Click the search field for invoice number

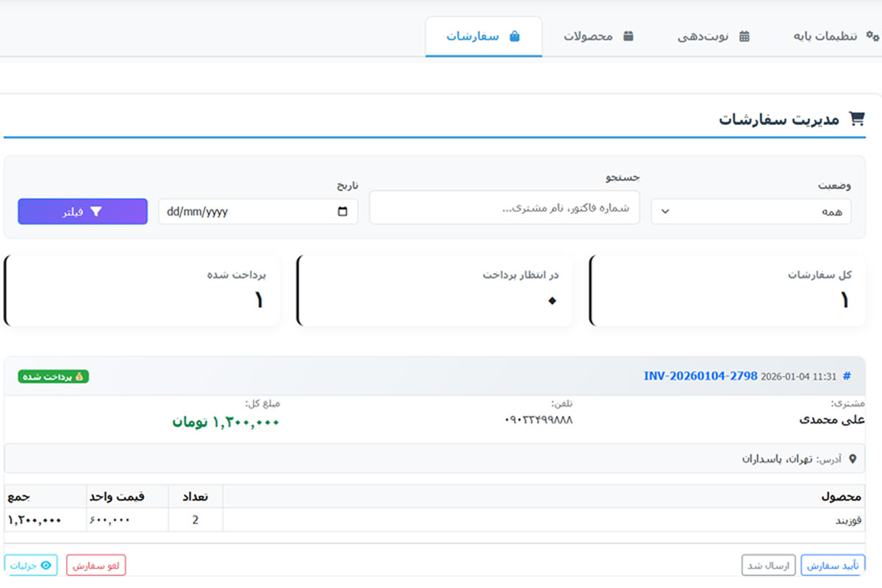[x=504, y=208]
